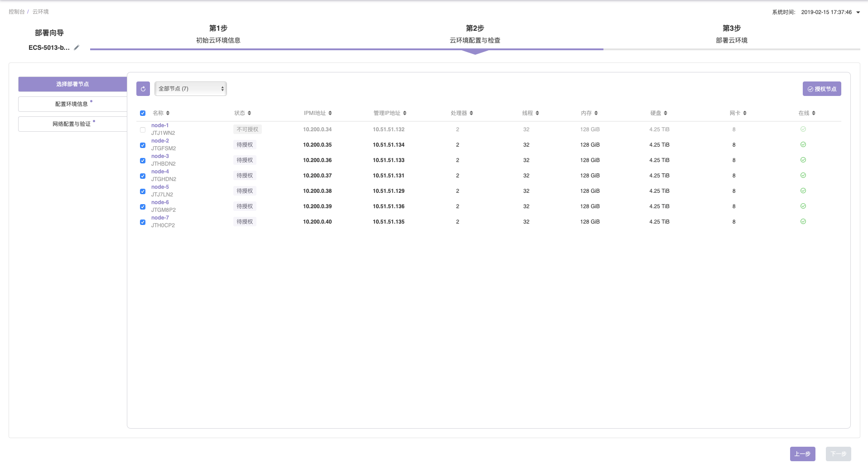Click the 授权节点 button

click(x=821, y=89)
